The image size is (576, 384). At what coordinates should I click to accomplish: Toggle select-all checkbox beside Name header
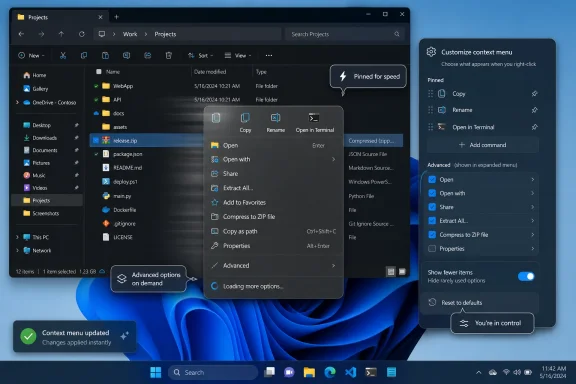98,72
